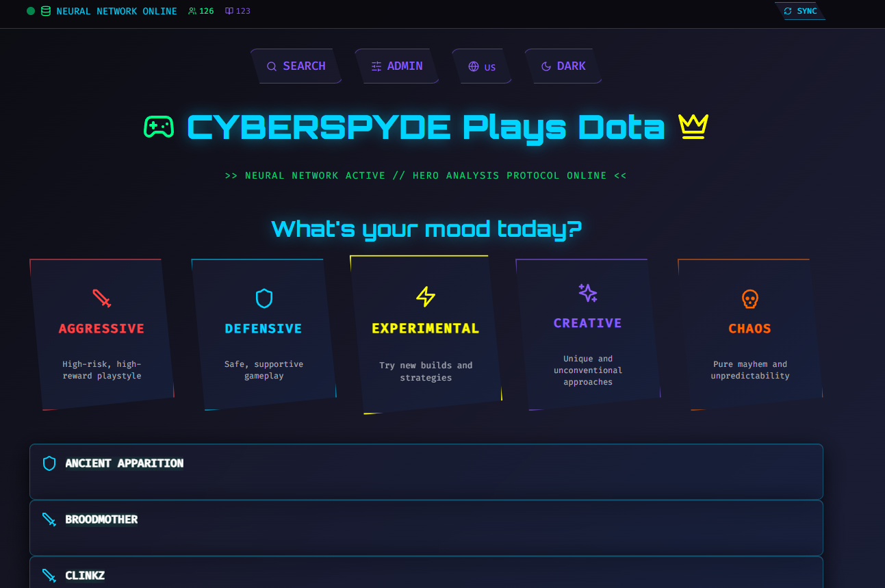Click the green online status dot

coord(31,11)
